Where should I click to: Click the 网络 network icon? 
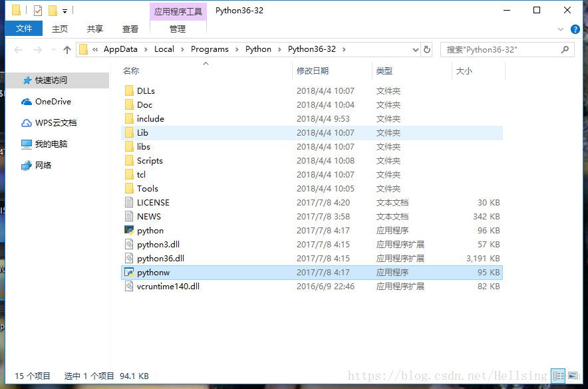click(26, 166)
